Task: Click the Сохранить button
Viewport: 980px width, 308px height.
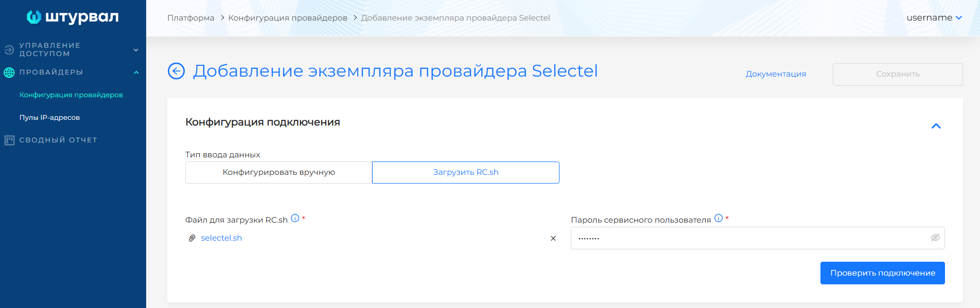Action: [x=898, y=75]
